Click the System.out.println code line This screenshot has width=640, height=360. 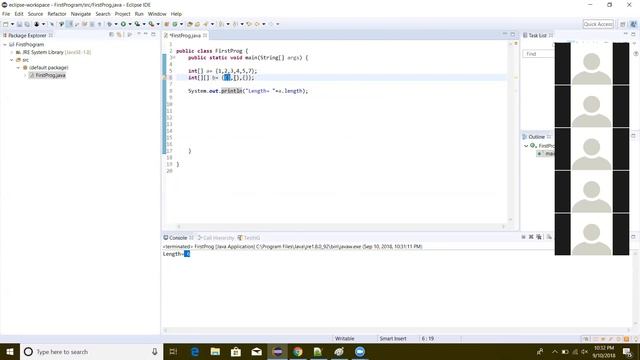(x=248, y=91)
